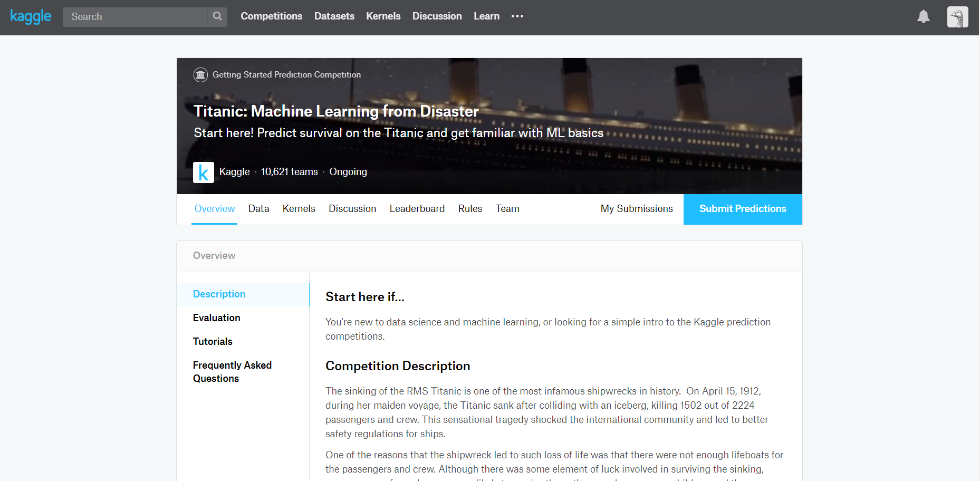The image size is (980, 481).
Task: Open the Datasets menu item
Action: click(334, 16)
